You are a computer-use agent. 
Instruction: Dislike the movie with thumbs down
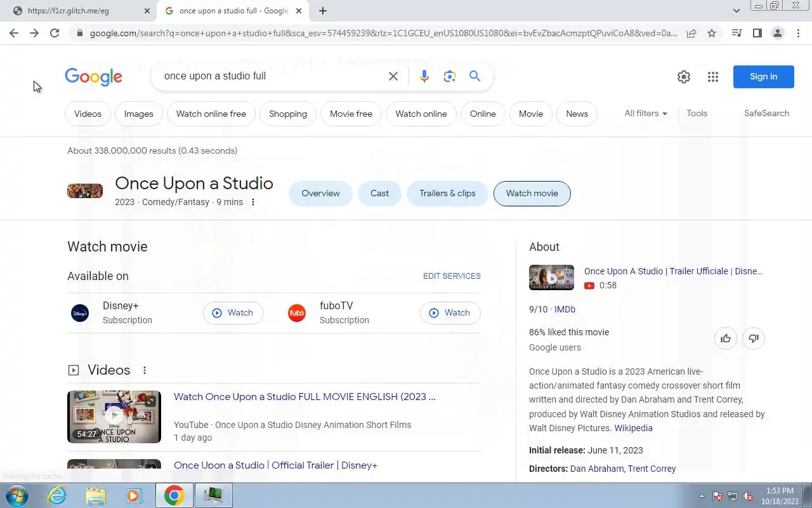(754, 338)
